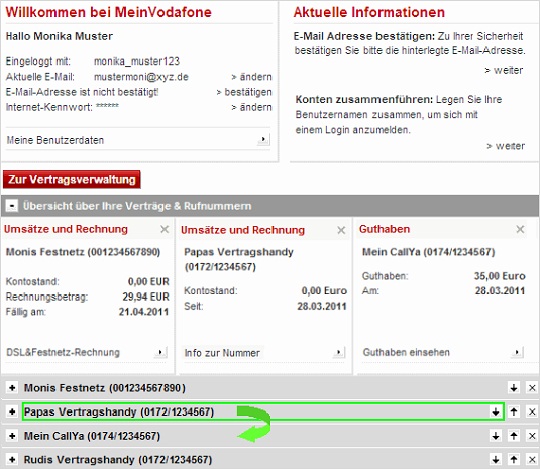Remove the Papas Vertragshandy row

532,411
